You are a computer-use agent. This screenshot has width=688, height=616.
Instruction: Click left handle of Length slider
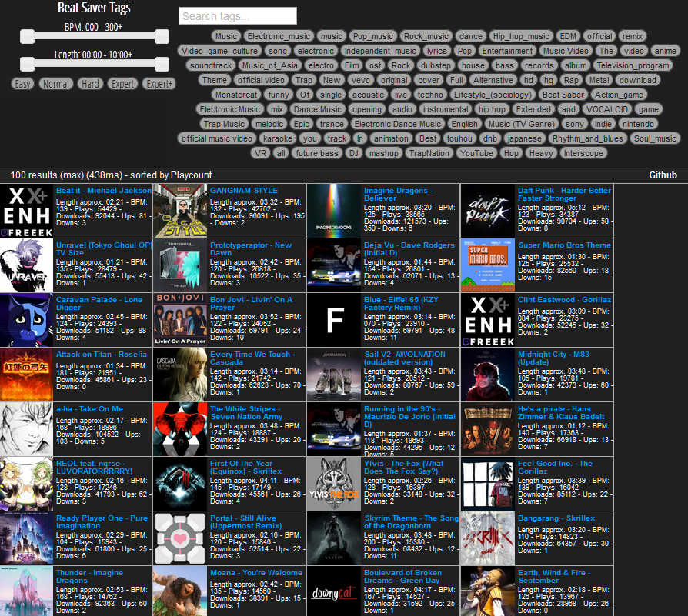[27, 65]
